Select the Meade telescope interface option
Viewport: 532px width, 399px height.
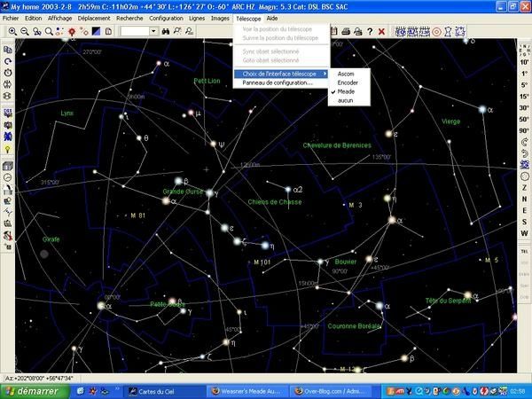tap(346, 91)
